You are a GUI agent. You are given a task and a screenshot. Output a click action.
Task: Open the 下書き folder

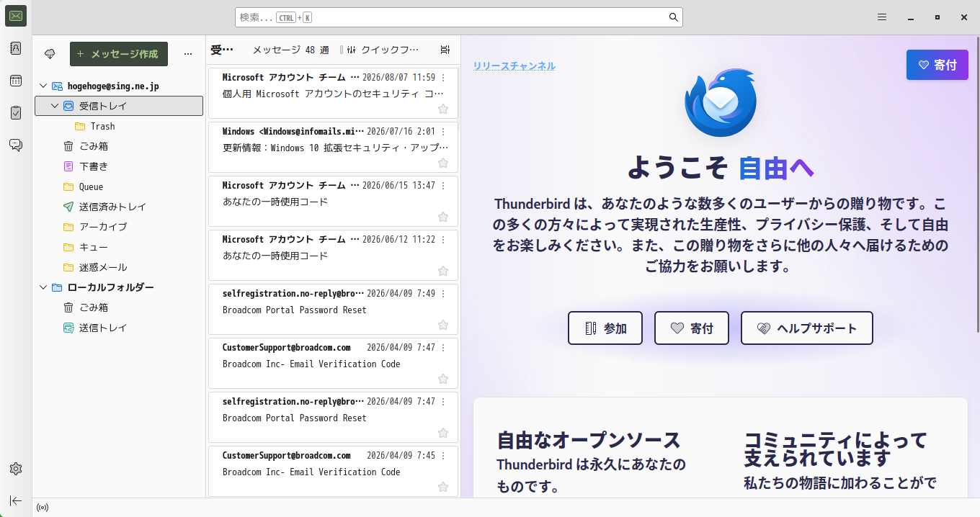point(119,166)
